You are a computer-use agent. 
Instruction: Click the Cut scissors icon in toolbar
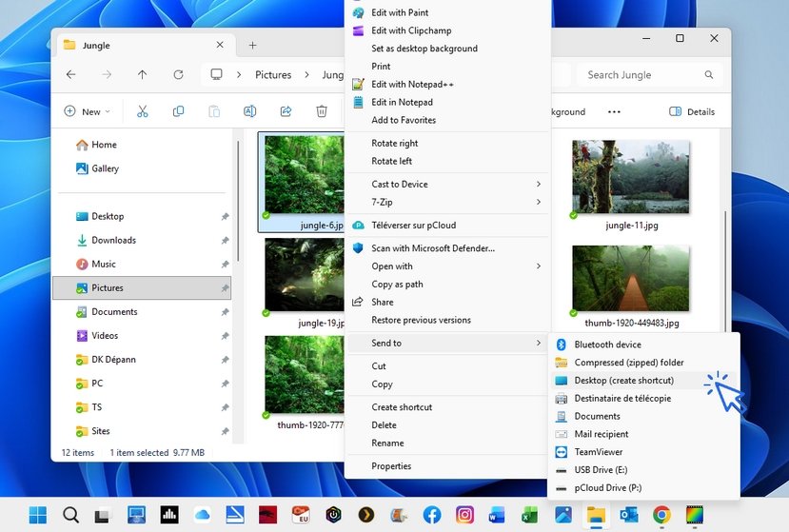pos(143,111)
